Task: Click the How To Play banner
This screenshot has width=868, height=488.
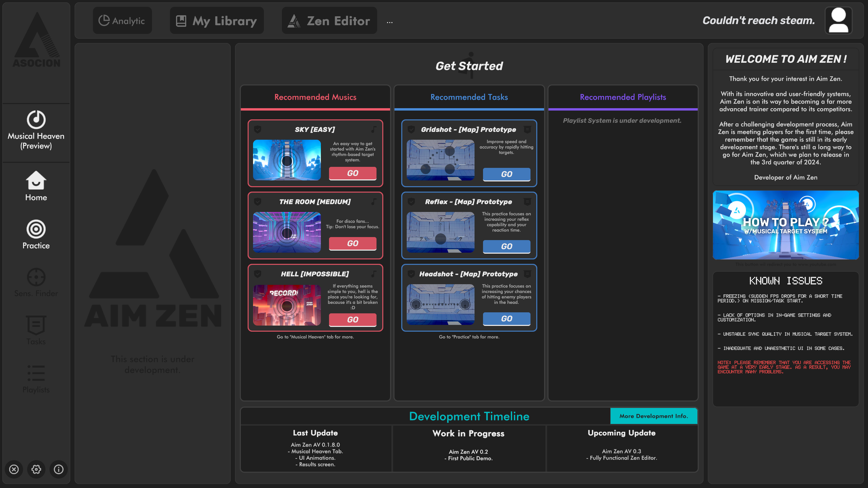Action: pos(785,225)
